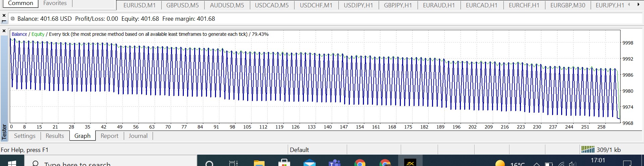Open the tester Report tab

point(109,136)
